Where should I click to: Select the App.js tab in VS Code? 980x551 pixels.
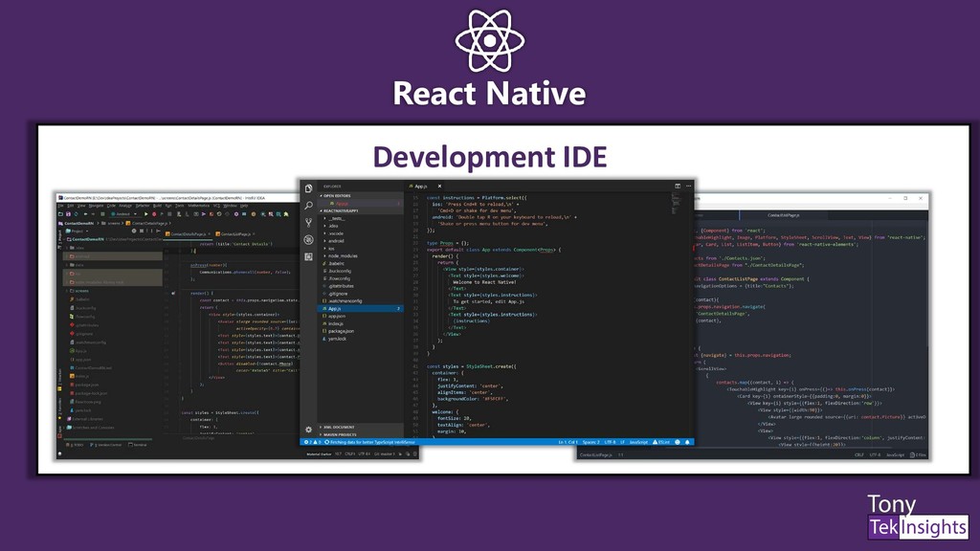[420, 186]
